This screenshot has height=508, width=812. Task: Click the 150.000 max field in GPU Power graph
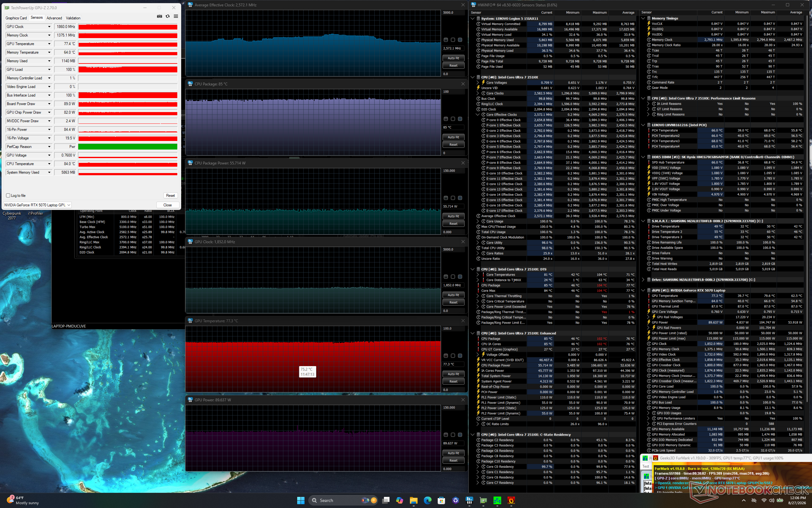coord(453,408)
